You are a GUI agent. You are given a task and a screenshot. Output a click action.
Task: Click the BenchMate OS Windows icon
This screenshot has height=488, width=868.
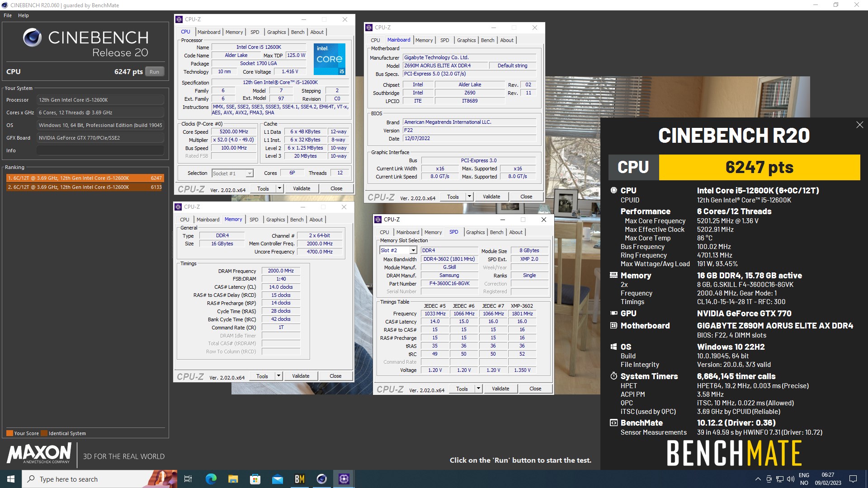(613, 347)
